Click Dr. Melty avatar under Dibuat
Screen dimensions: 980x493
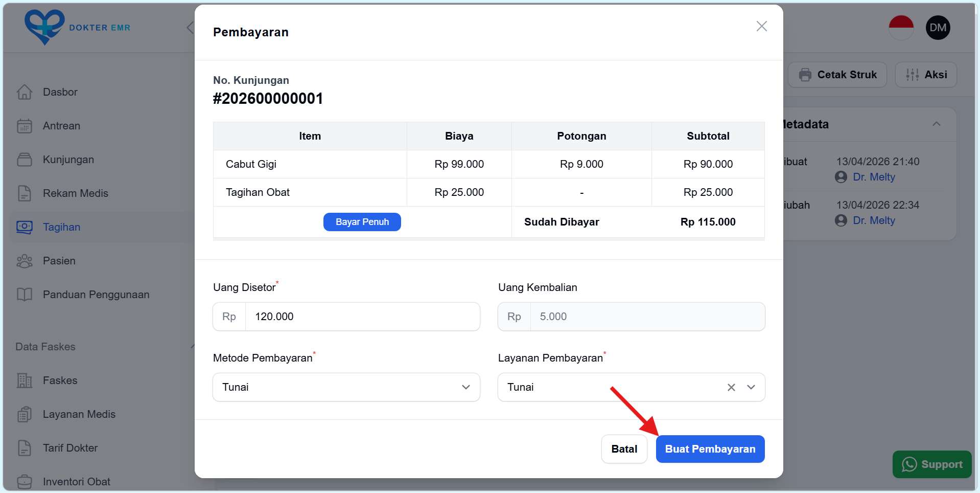click(841, 177)
